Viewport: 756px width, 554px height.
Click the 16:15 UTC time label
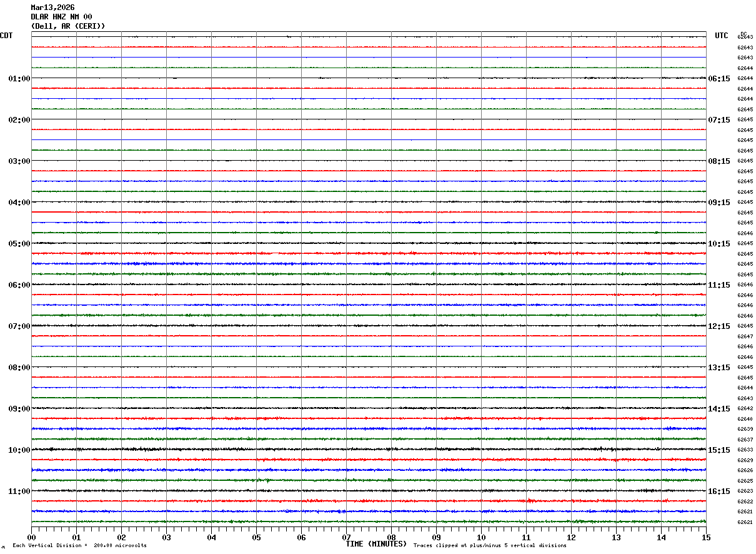[x=719, y=491]
